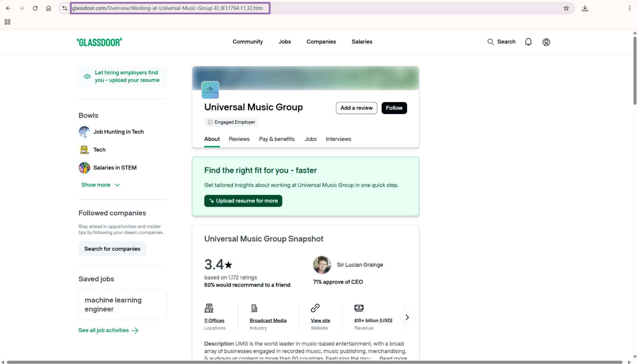This screenshot has width=637, height=364.
Task: Click the horizontal scrollbar at bottom
Action: point(315,362)
